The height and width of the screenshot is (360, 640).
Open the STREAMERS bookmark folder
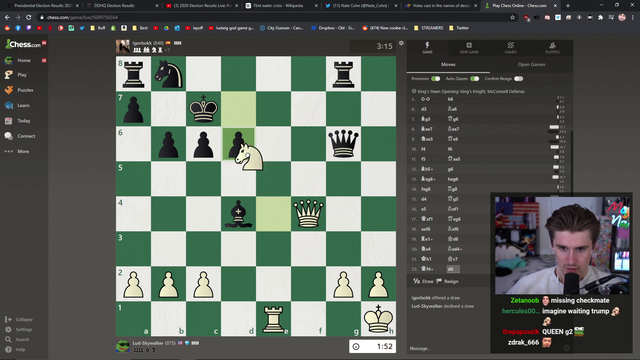(x=428, y=28)
